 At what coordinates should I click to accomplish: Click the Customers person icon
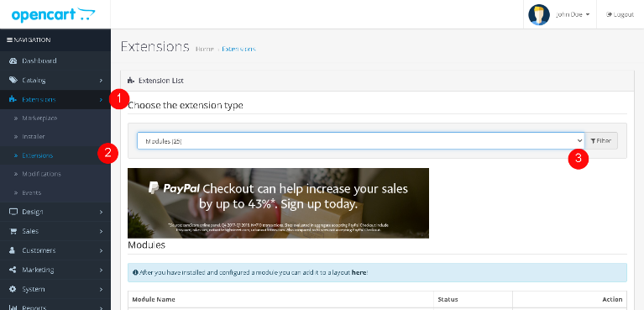pos(13,250)
